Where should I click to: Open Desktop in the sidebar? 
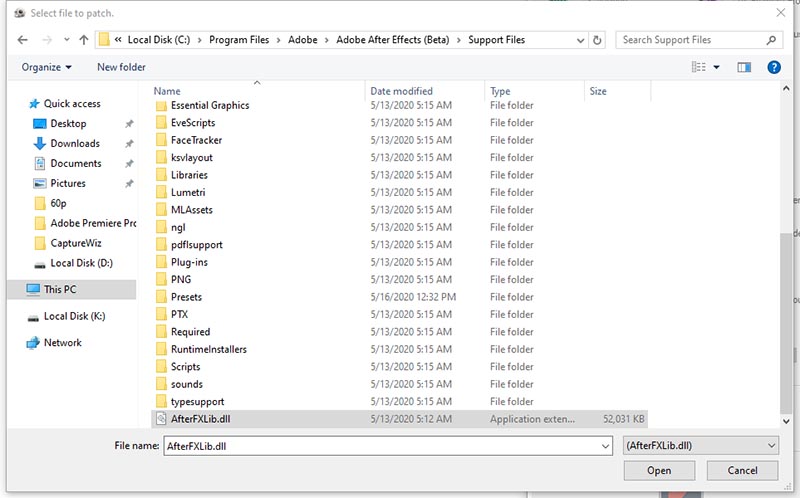tap(68, 123)
